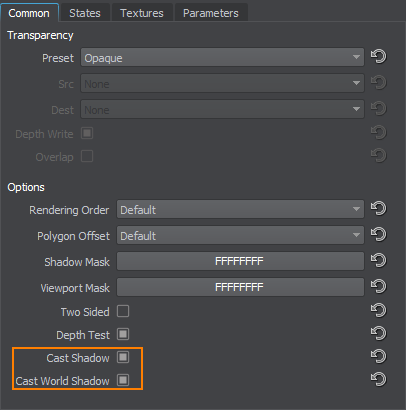Screen dimensions: 406x410
Task: Open the Preset dropdown showing Opaque
Action: point(222,57)
